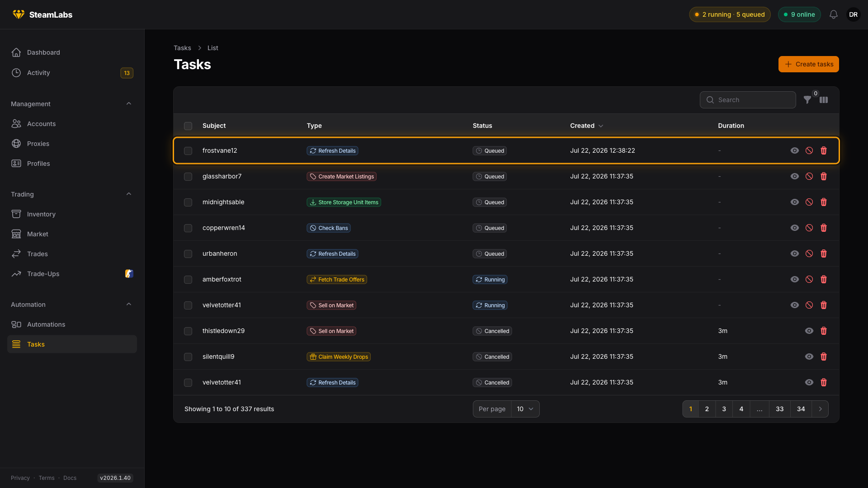Open the notifications bell
Image resolution: width=868 pixels, height=488 pixels.
[x=834, y=14]
